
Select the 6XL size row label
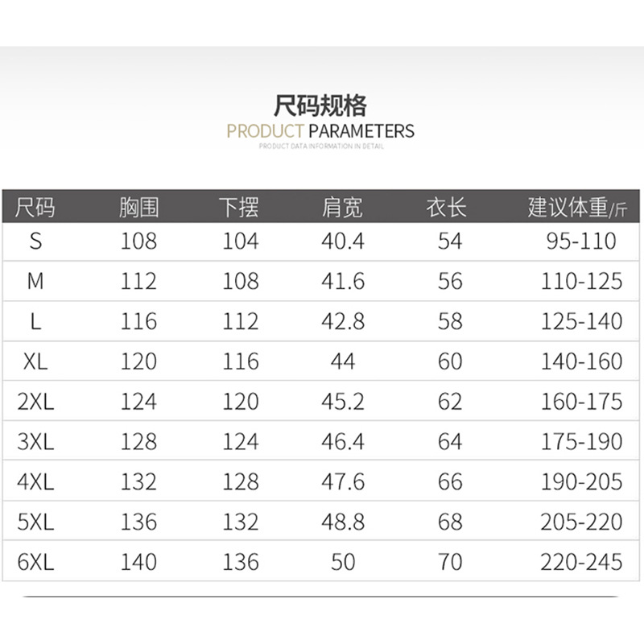(35, 562)
